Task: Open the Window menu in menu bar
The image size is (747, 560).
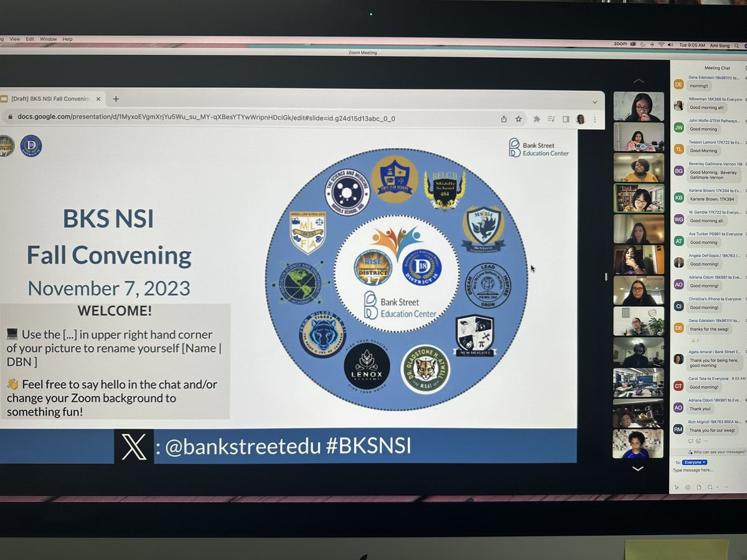Action: [49, 39]
